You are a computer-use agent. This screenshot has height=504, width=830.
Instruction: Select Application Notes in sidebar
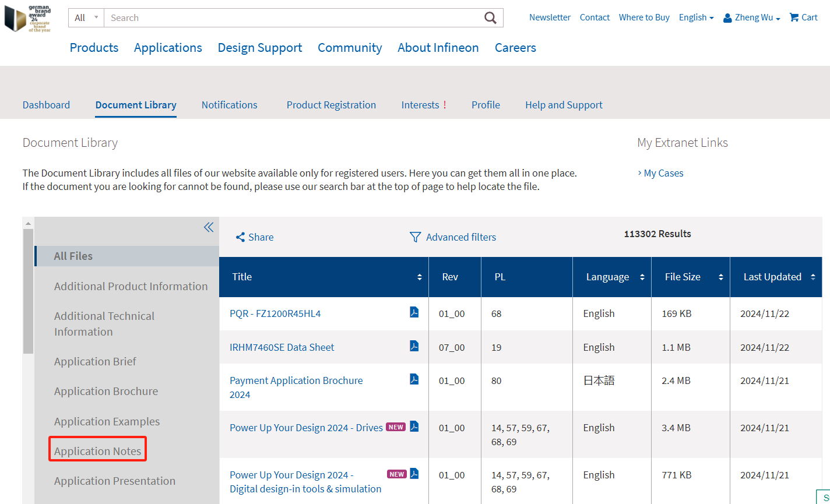97,451
